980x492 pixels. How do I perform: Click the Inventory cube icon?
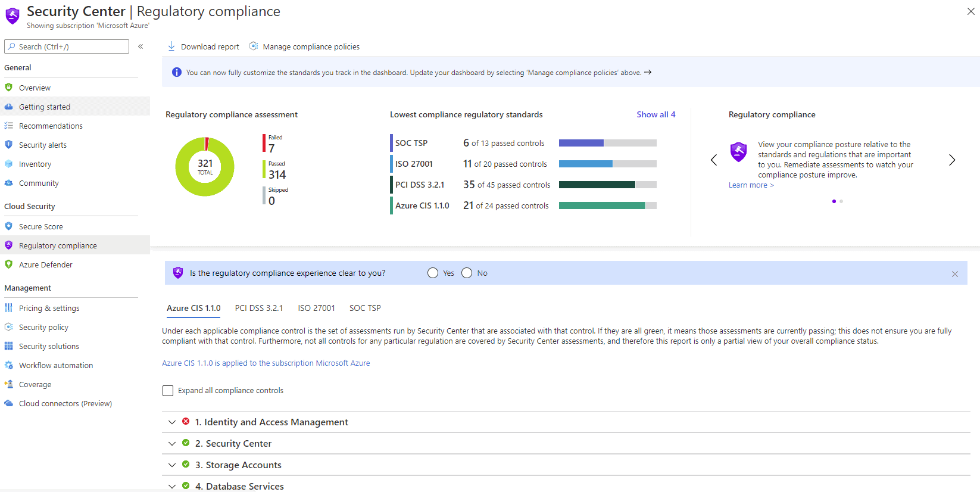[x=8, y=164]
